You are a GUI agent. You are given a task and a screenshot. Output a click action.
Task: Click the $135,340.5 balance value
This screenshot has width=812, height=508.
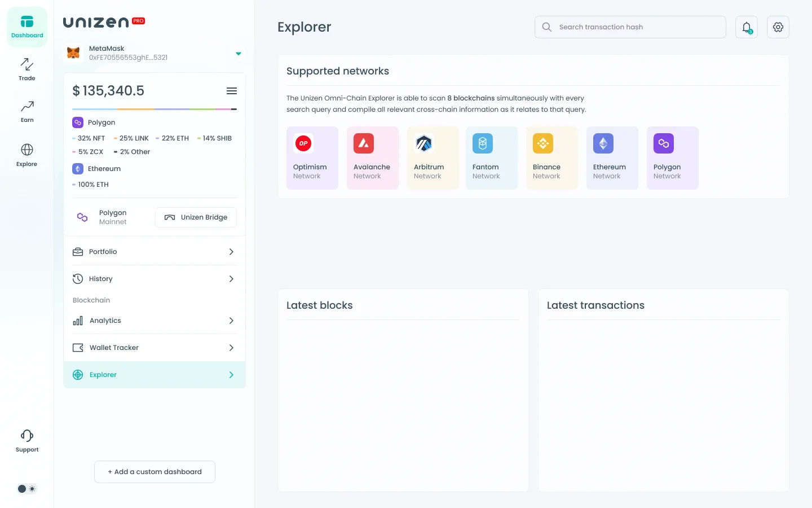[x=108, y=91]
